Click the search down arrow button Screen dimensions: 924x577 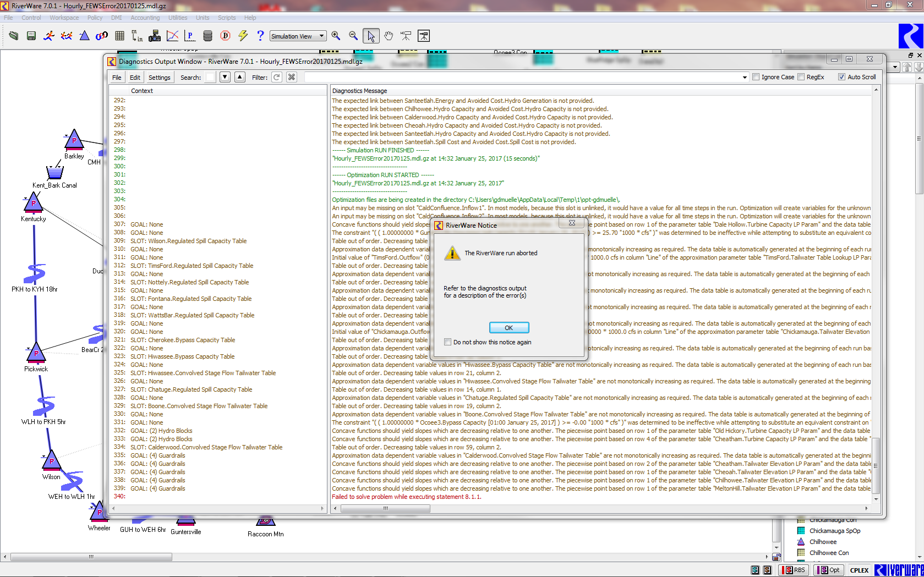pos(225,77)
